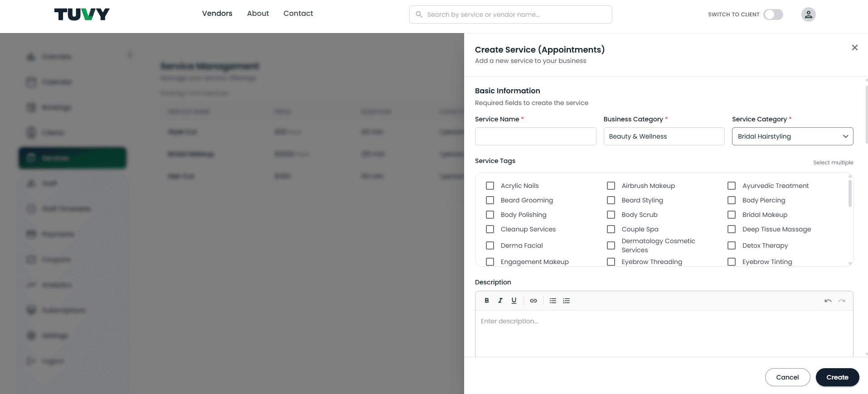
Task: Open the Vendors menu item
Action: tap(217, 14)
